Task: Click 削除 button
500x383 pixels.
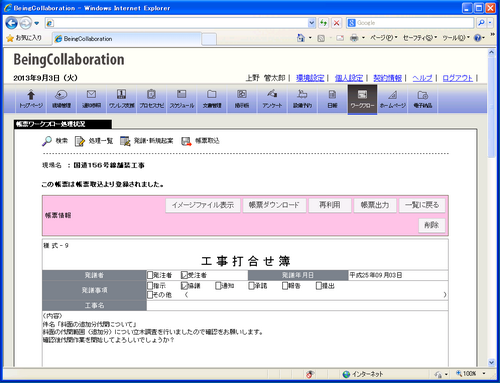Action: pos(432,225)
